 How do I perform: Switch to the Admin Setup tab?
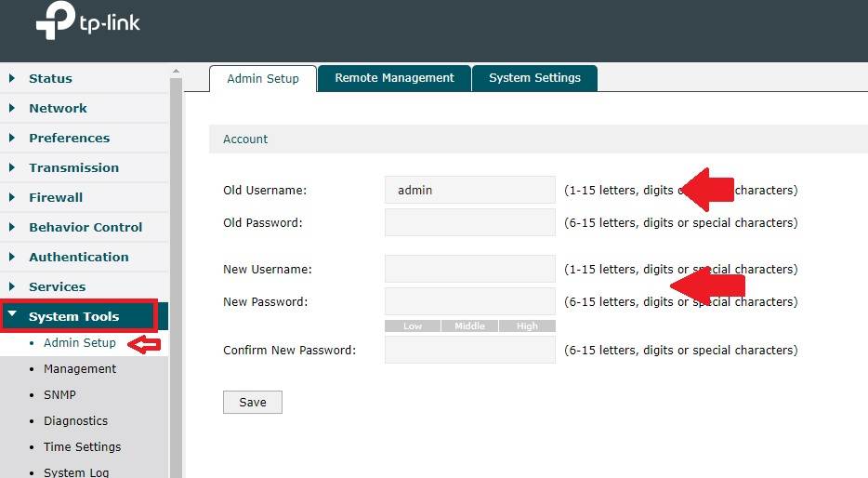tap(263, 79)
